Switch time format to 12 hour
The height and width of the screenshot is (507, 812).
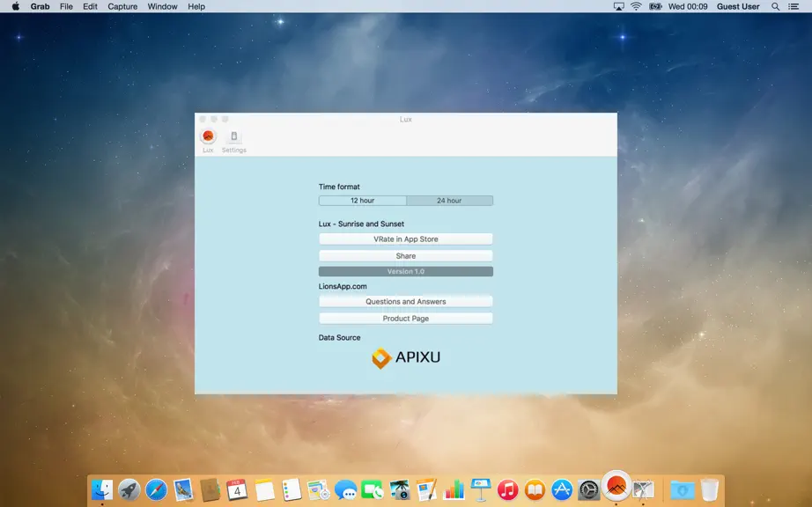(363, 201)
